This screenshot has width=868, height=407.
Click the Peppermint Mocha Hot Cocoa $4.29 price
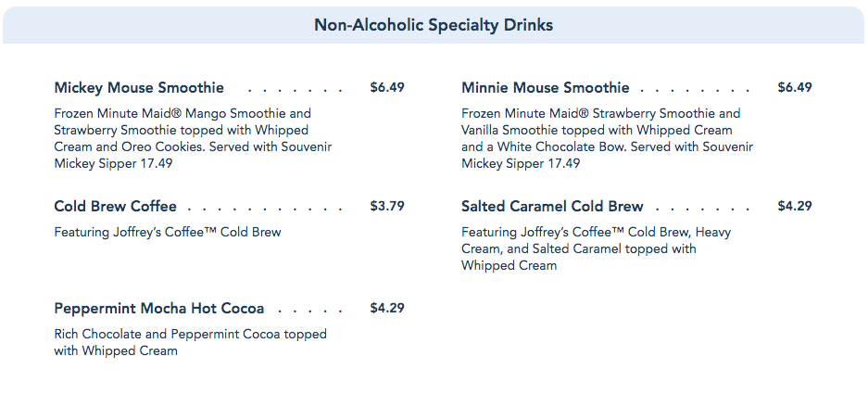(x=387, y=308)
